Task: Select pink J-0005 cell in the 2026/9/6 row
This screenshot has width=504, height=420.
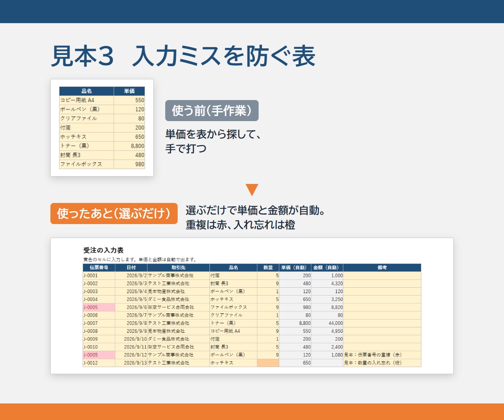Action: click(99, 307)
